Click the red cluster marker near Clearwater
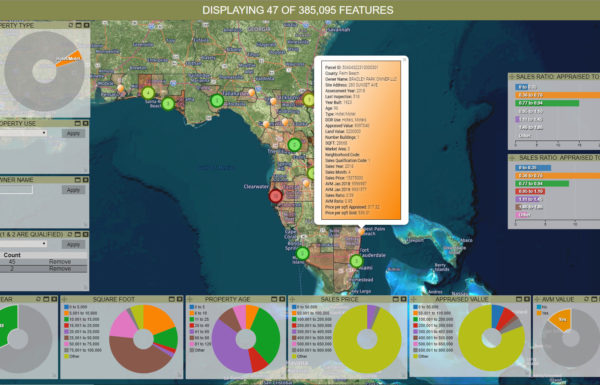Viewport: 600px width, 385px height. point(276,196)
